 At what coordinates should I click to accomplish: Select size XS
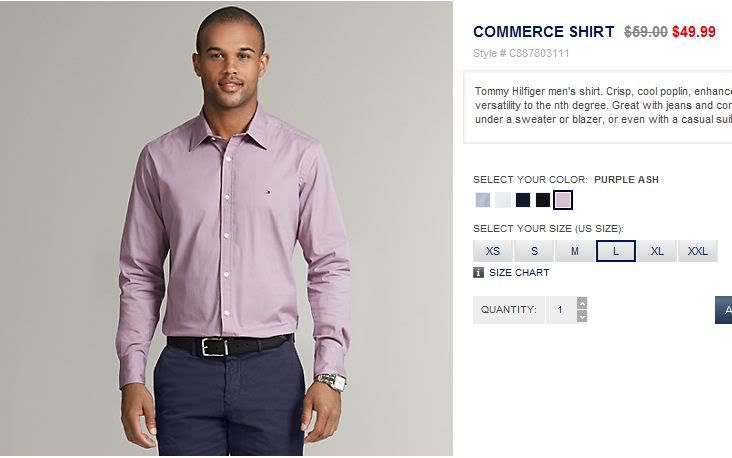[493, 251]
